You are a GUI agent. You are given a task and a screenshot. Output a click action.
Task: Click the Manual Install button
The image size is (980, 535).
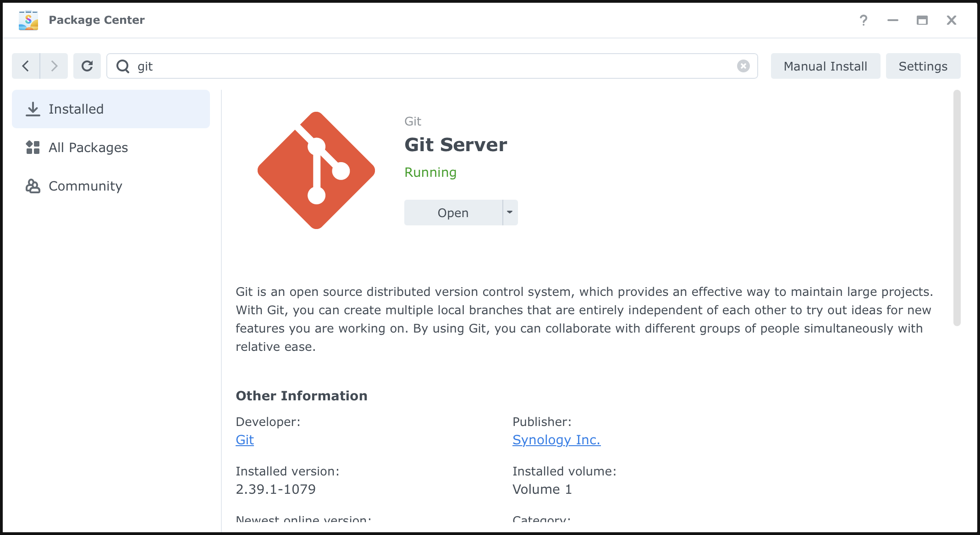pyautogui.click(x=825, y=66)
